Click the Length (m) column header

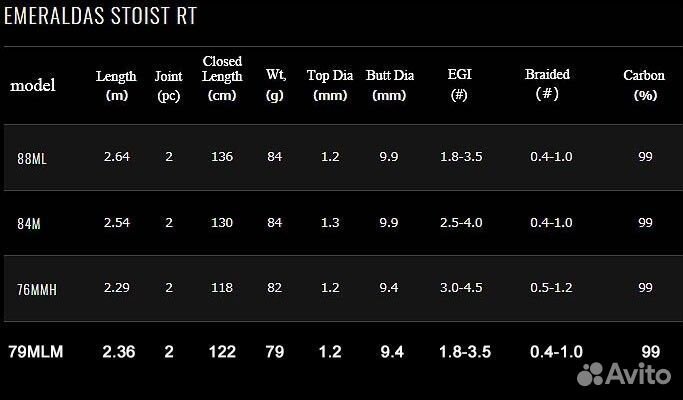pos(116,85)
